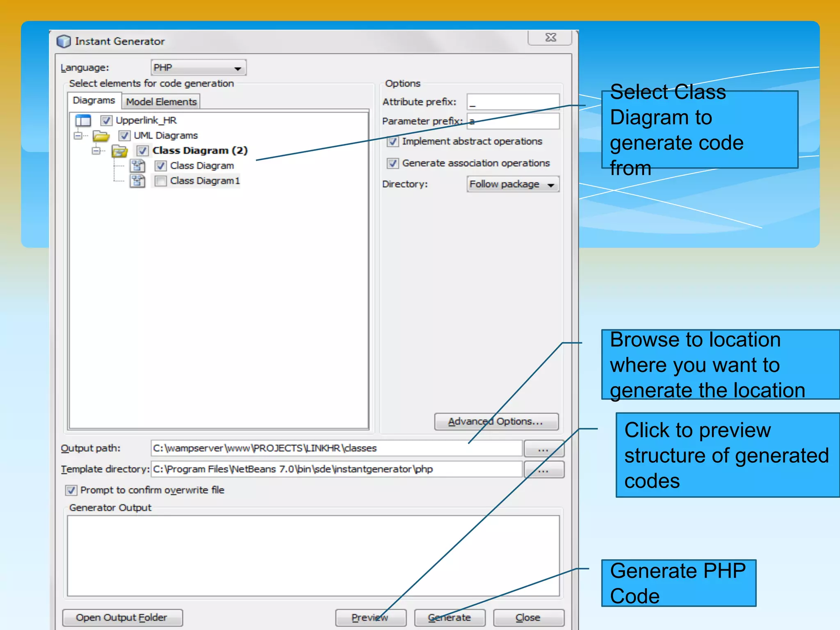Click the icon beside Class Diagram1 row

tap(137, 181)
